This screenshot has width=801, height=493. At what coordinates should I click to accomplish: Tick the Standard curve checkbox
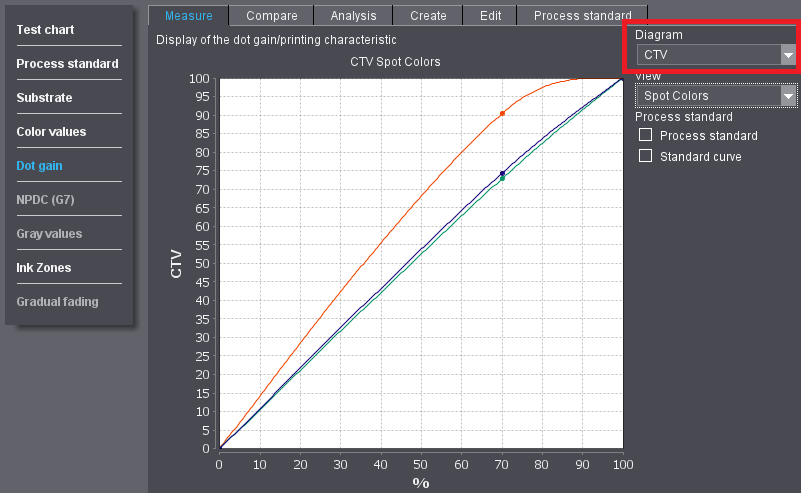[645, 156]
